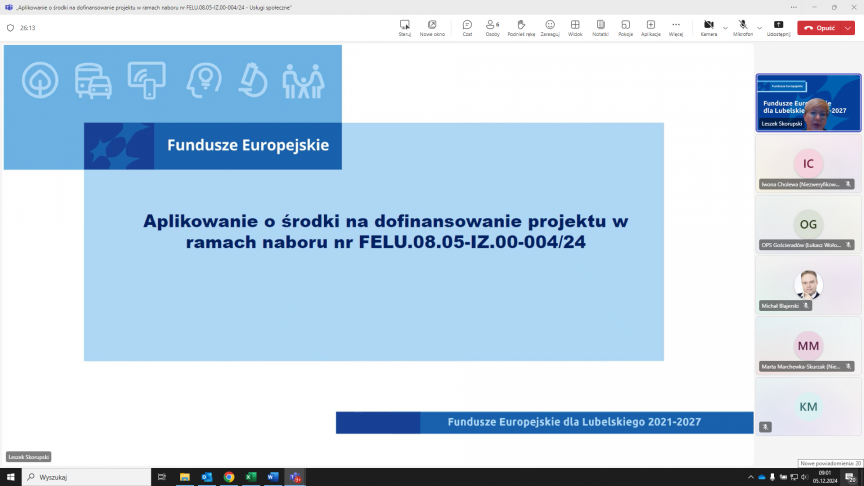Select Leszek Skorupski video tile
The width and height of the screenshot is (864, 486).
(808, 103)
